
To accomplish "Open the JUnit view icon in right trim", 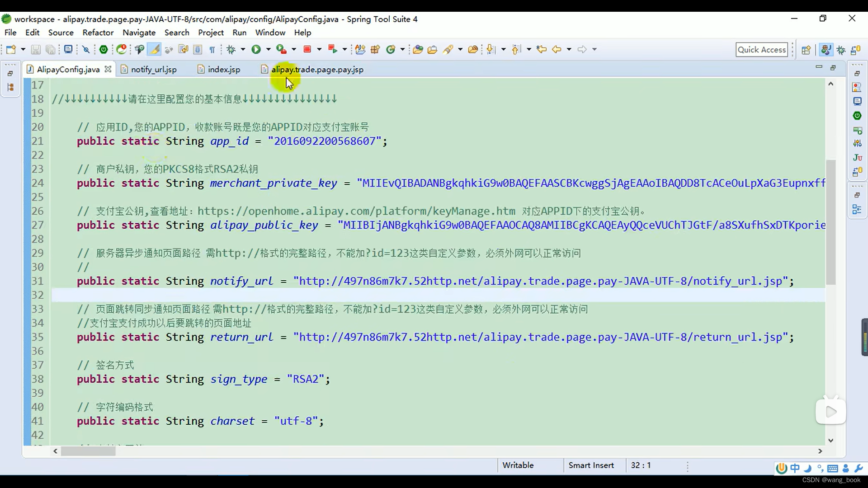I will [x=857, y=158].
